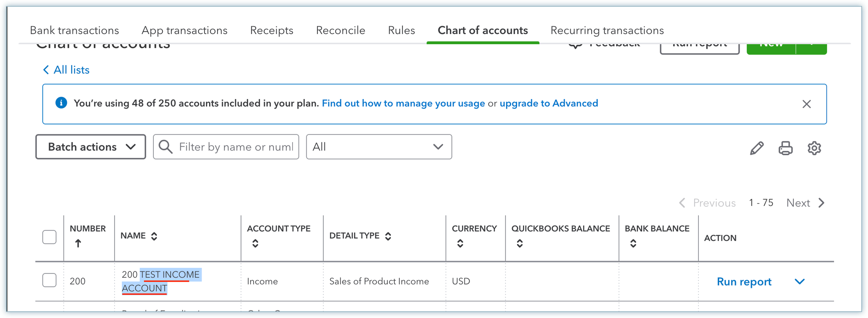This screenshot has height=318, width=868.
Task: Expand Run report action arrow for row 200
Action: coord(800,282)
